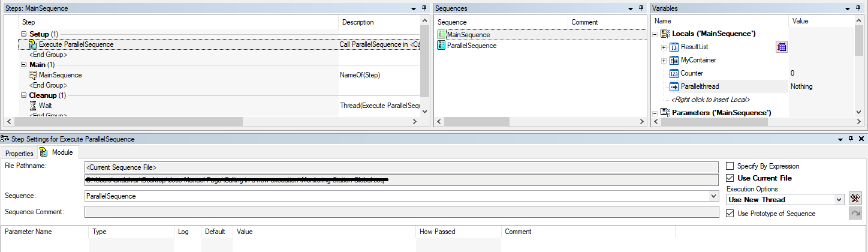
Task: Click the MainSequence message popup step icon
Action: (x=33, y=75)
